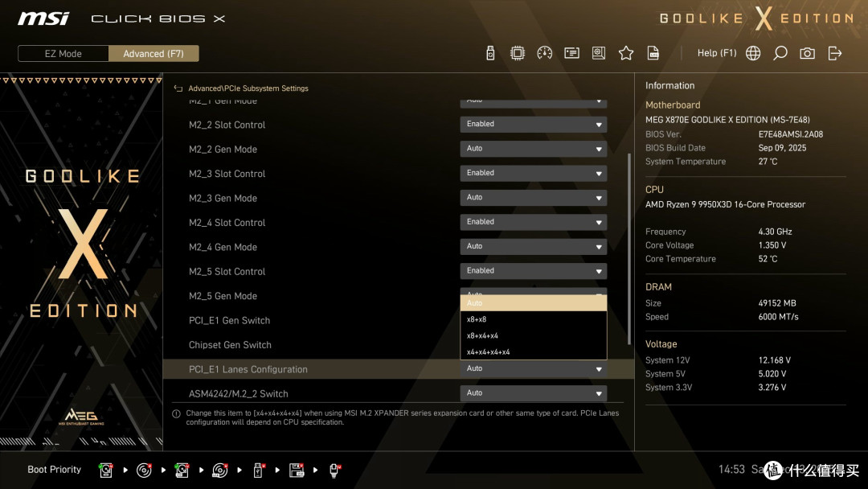The width and height of the screenshot is (868, 489).
Task: Click the Core Temperature 52 °C value
Action: [768, 259]
